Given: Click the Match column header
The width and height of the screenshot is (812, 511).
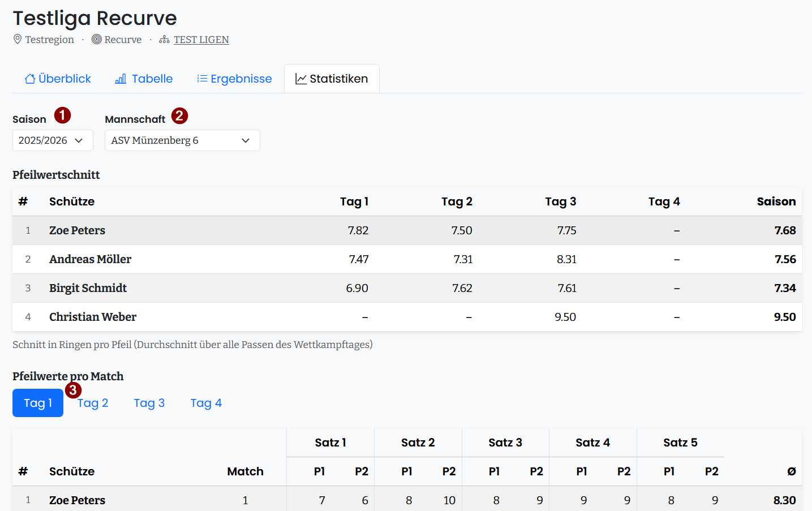Looking at the screenshot, I should click(245, 471).
